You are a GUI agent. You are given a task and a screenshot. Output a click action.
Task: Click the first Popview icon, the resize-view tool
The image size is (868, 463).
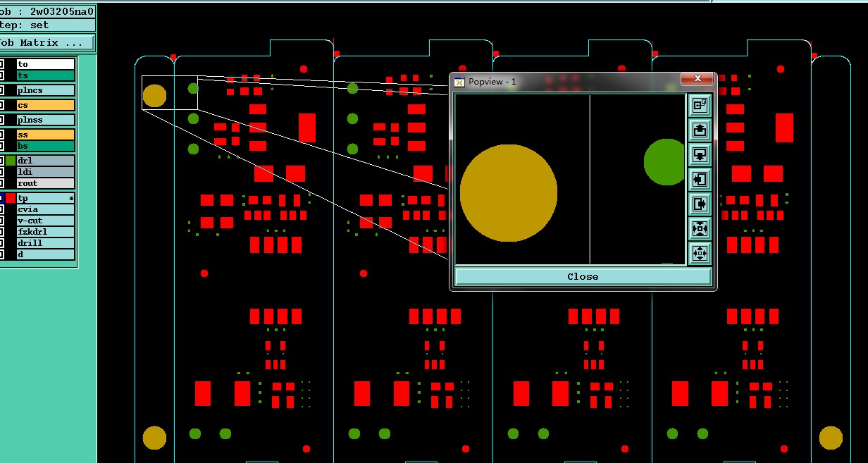[700, 106]
